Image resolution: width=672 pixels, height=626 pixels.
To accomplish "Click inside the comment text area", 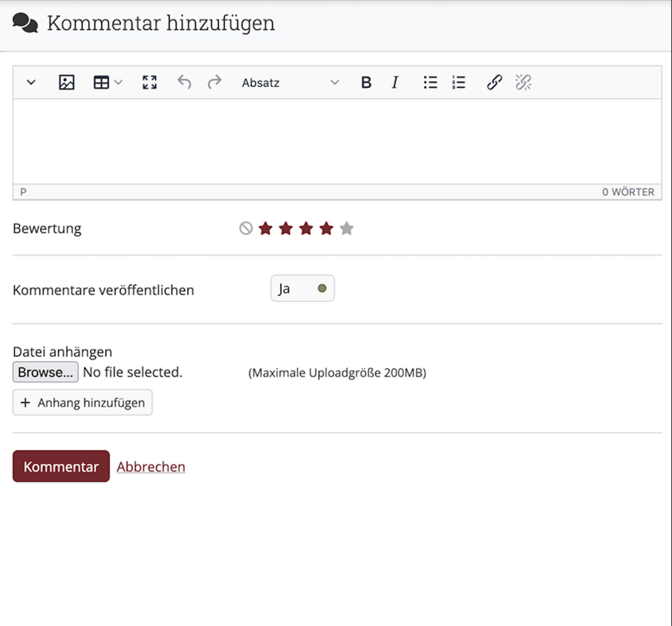I will pos(337,141).
